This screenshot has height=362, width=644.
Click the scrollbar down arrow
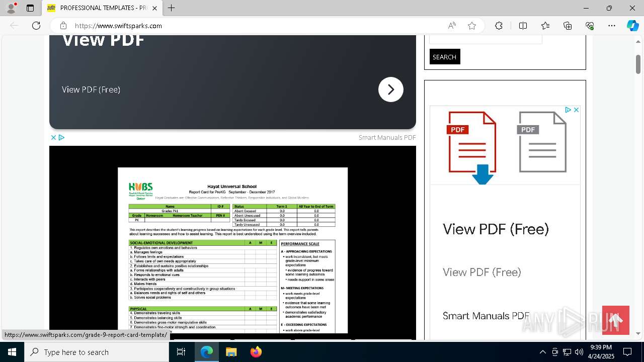[638, 334]
